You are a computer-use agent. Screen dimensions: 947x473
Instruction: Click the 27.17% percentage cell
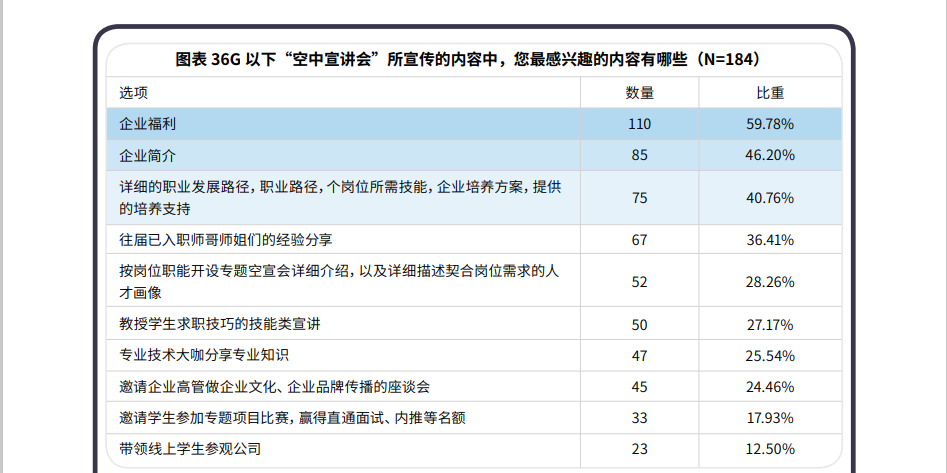click(770, 325)
